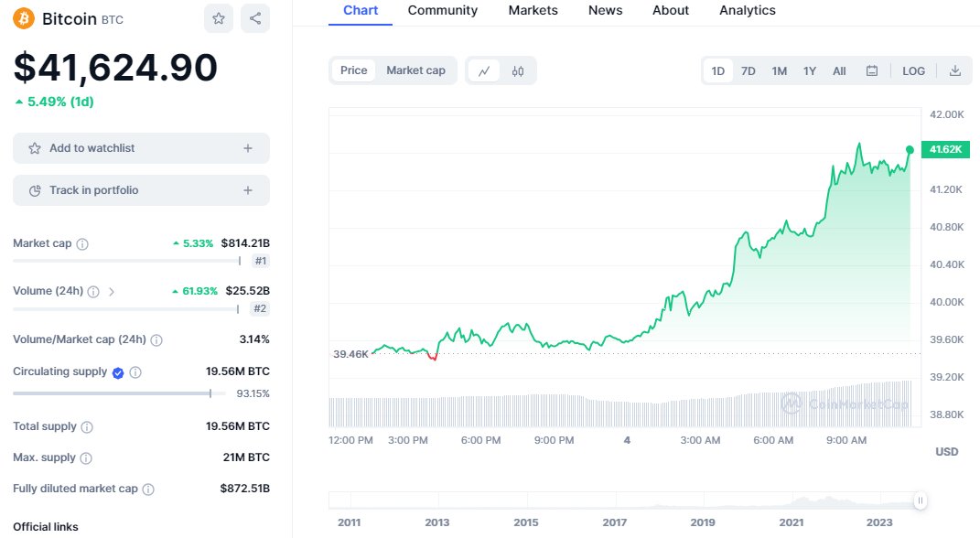Viewport: 980px width, 538px height.
Task: Click the green 41.62K price marker
Action: click(x=944, y=149)
